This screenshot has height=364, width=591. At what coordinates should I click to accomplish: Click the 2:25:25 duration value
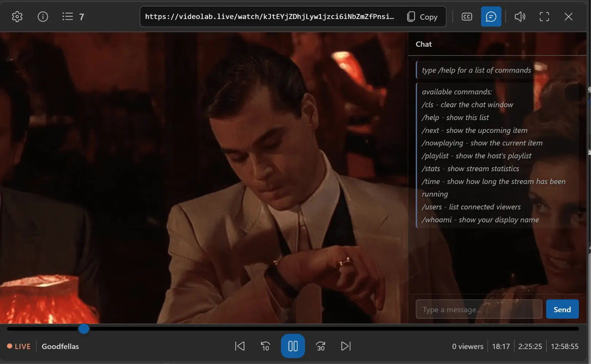coord(530,346)
